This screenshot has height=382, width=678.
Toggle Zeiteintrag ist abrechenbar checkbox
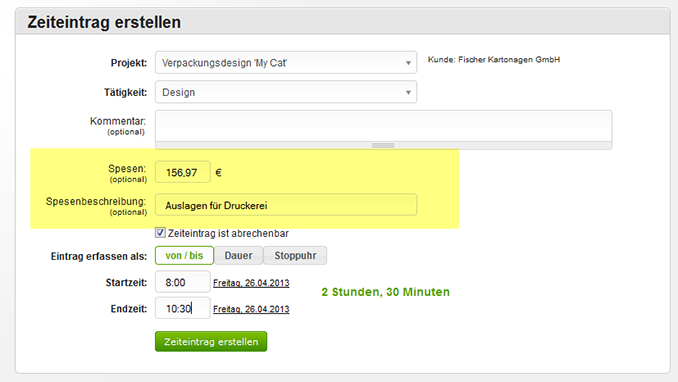coord(160,233)
